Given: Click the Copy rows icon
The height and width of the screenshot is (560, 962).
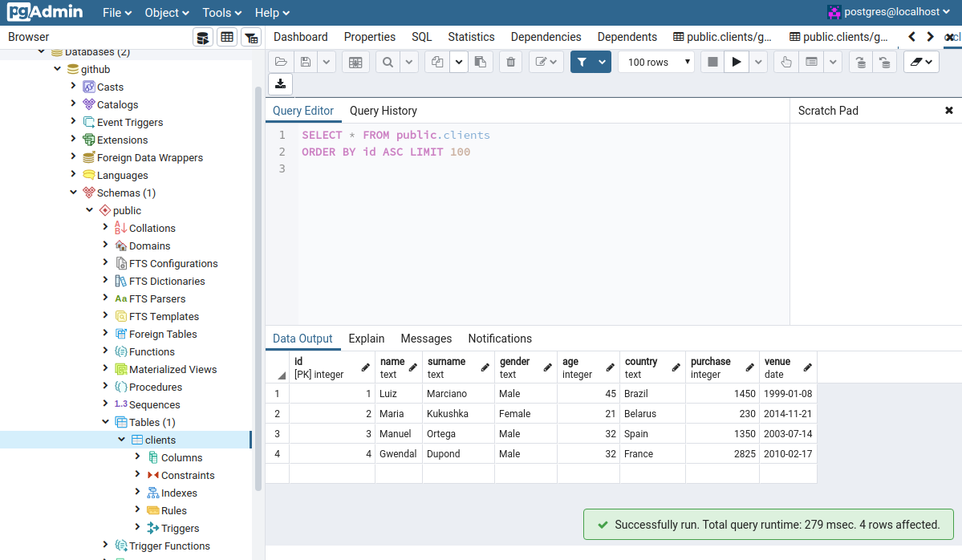Looking at the screenshot, I should (436, 62).
